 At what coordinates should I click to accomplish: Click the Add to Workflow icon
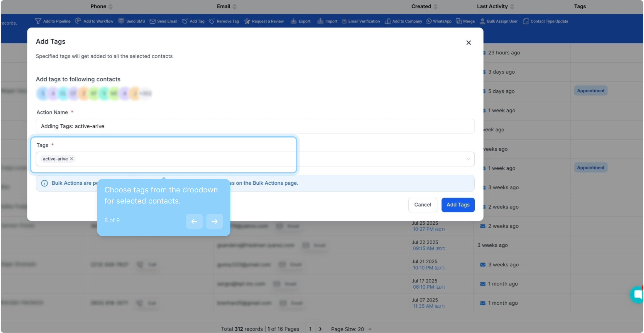[78, 21]
